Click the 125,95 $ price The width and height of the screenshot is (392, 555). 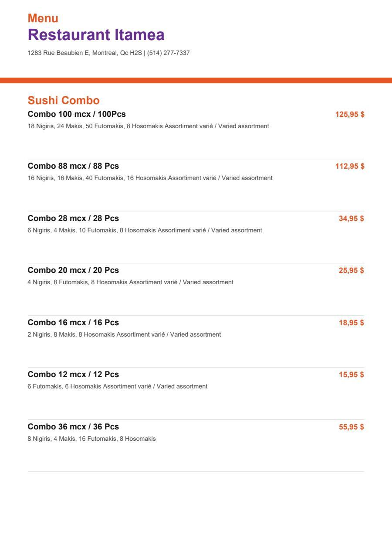tap(350, 114)
